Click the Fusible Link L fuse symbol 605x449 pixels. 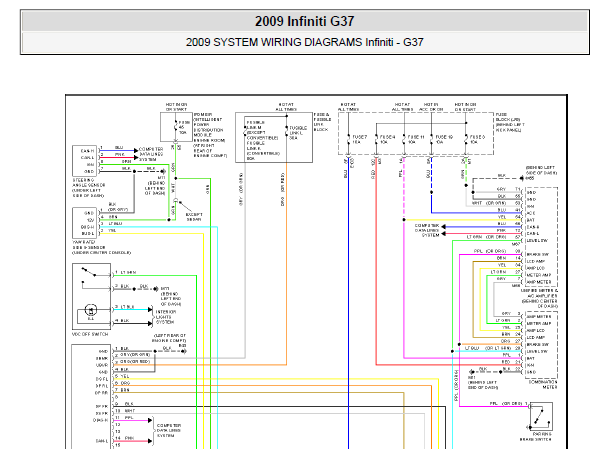[286, 132]
